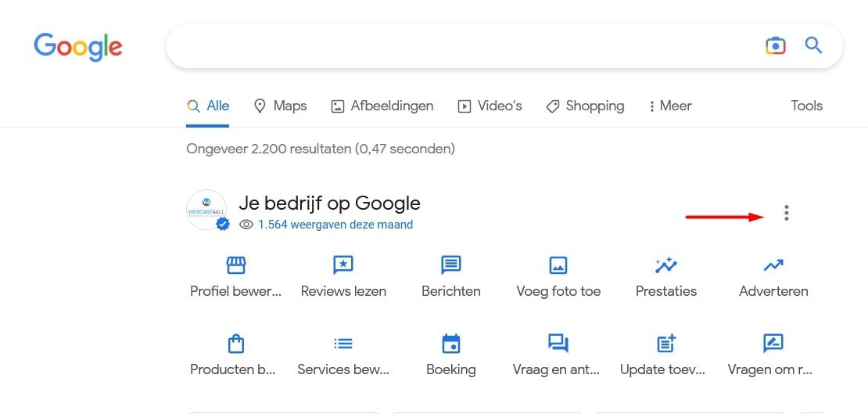Click the Profiel bewerken storefront icon
The image size is (868, 414).
(x=236, y=265)
